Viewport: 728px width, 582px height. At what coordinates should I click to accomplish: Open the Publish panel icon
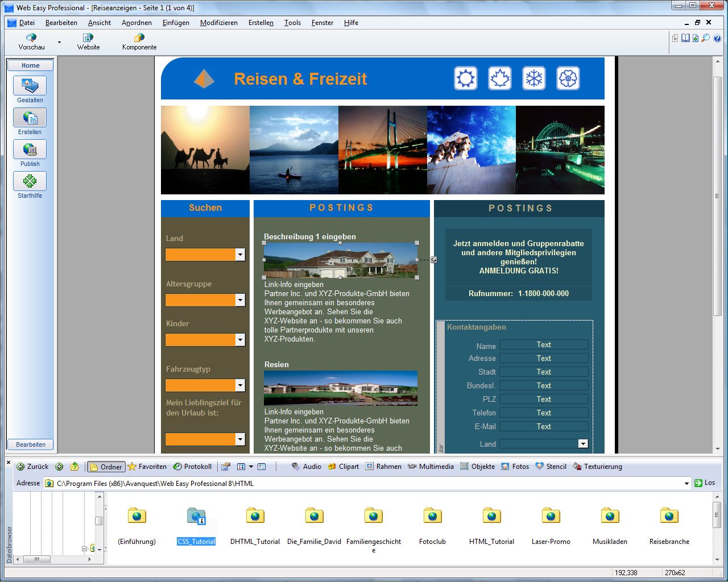30,150
